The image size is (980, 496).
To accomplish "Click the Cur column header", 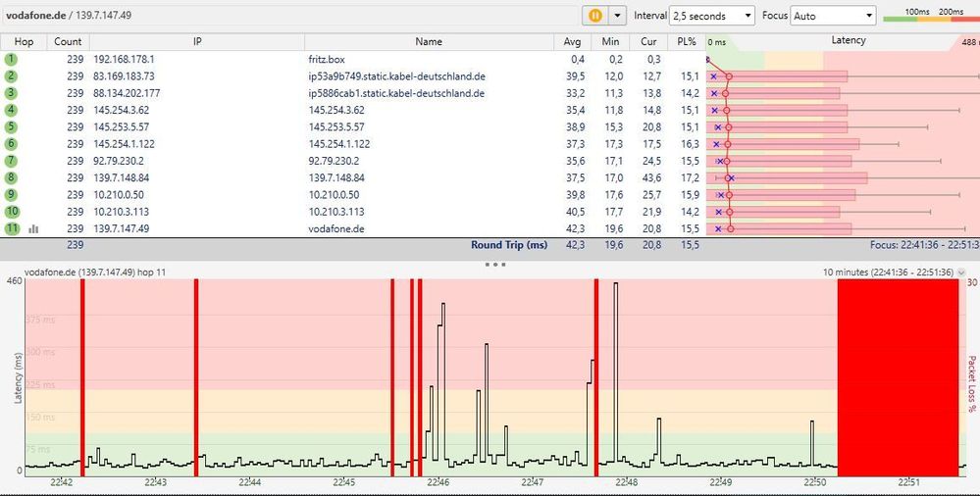I will [x=648, y=42].
